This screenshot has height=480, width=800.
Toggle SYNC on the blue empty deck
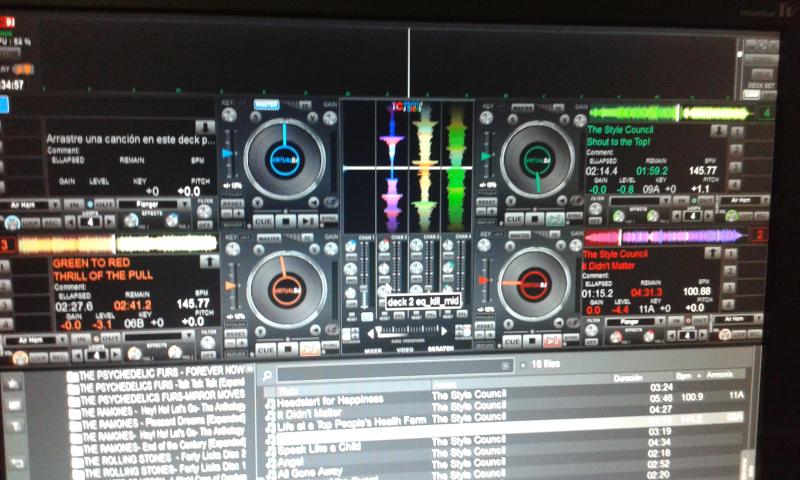(x=329, y=219)
